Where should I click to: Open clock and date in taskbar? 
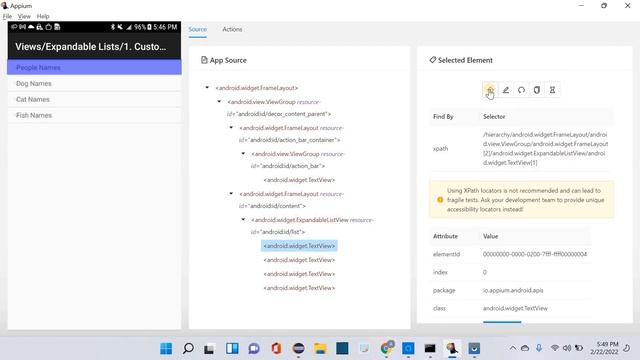[x=604, y=348]
